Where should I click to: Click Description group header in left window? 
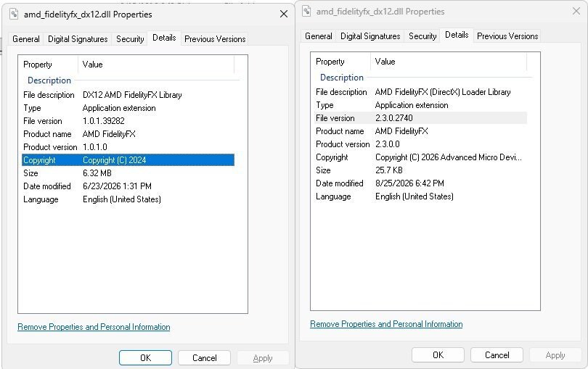point(49,80)
